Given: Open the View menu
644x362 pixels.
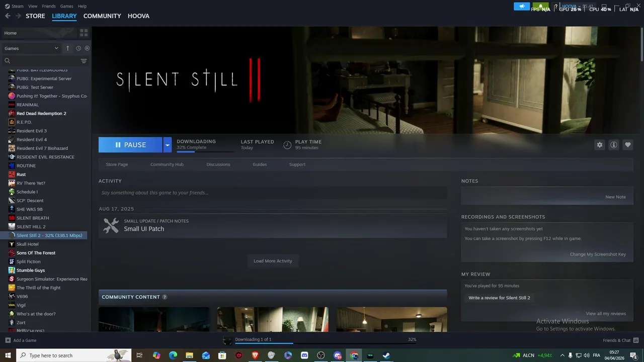Looking at the screenshot, I should click(33, 6).
